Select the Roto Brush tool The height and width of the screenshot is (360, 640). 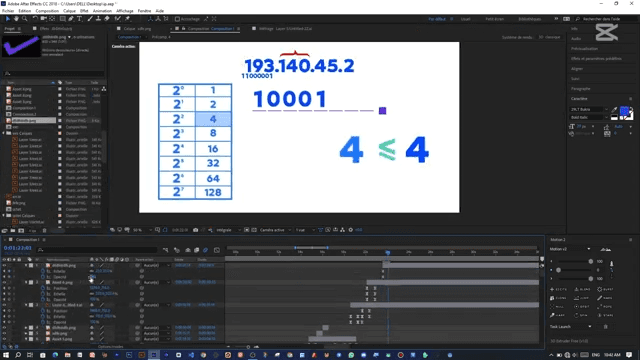[118, 19]
